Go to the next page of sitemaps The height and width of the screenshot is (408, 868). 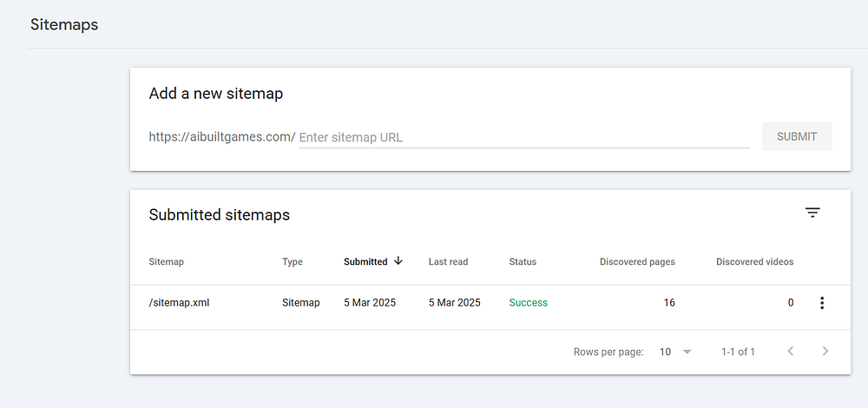(825, 352)
